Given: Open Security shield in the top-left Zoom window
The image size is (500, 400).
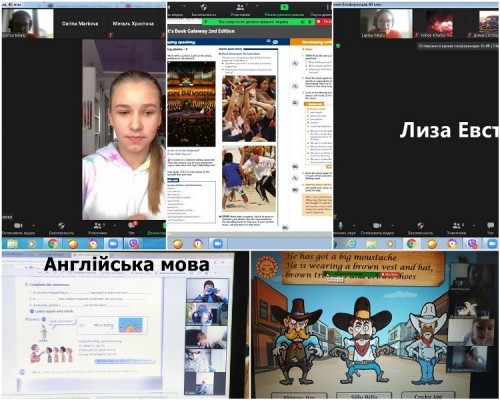Looking at the screenshot, I should [x=61, y=229].
